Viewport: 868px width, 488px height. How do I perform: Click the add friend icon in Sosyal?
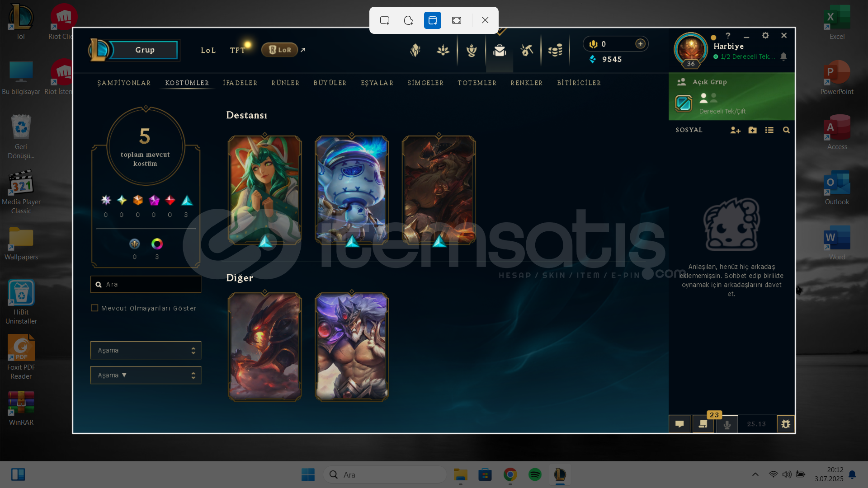[x=735, y=130]
